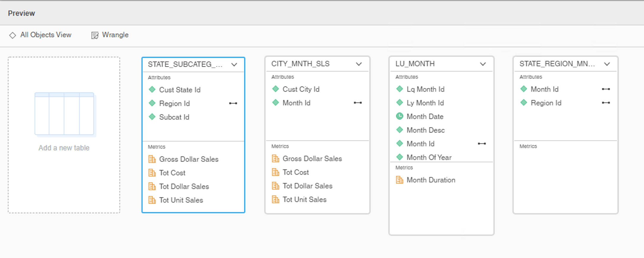The image size is (644, 258).
Task: Click the Subcat Id attribute diamond icon
Action: (x=152, y=117)
